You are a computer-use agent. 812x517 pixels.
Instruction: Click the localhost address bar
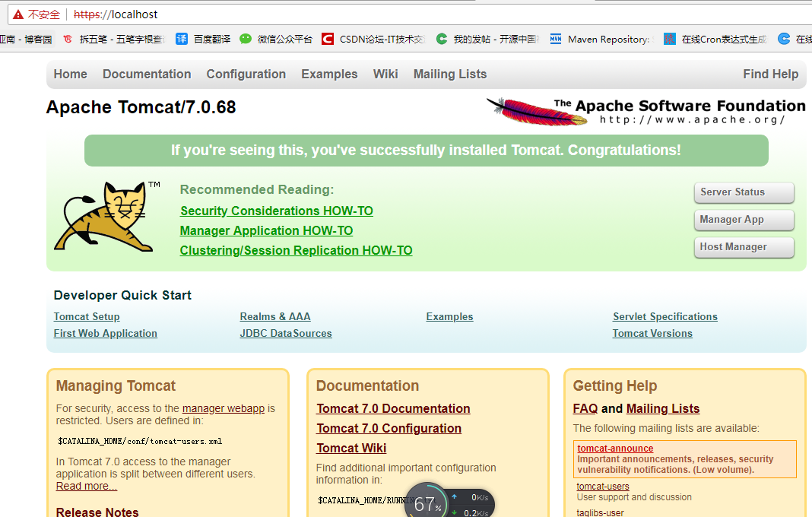click(410, 14)
